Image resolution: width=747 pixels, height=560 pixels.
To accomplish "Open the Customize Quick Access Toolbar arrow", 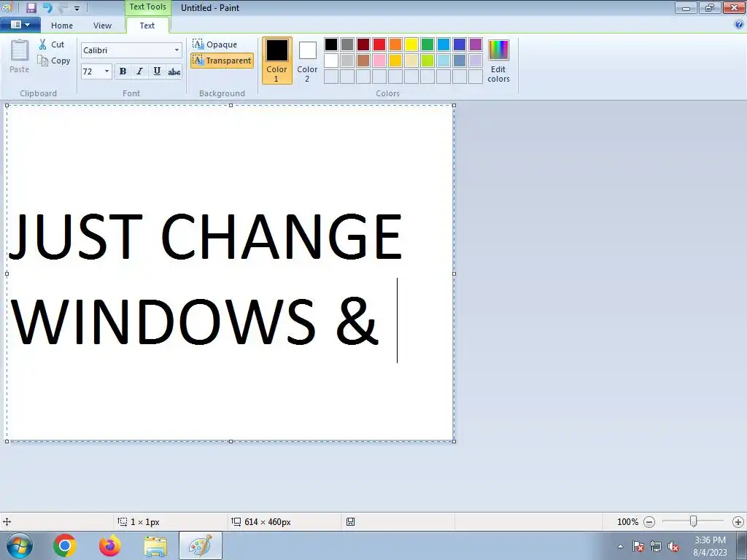I will point(77,8).
